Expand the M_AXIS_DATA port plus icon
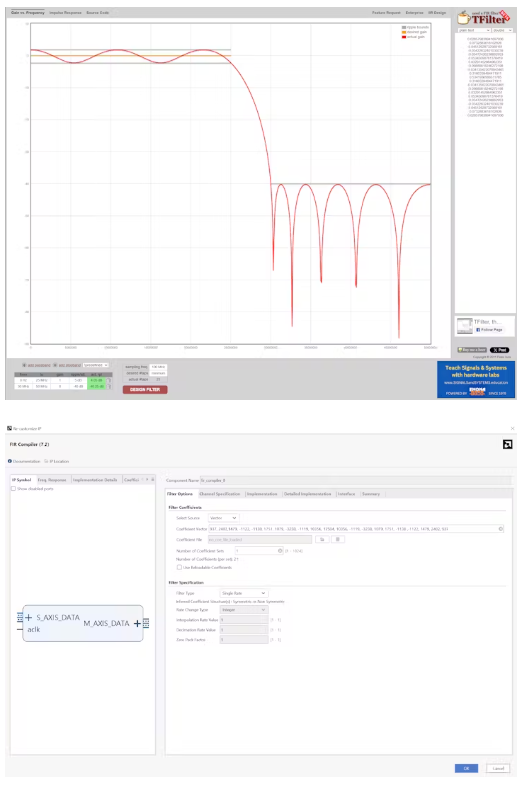 click(137, 624)
